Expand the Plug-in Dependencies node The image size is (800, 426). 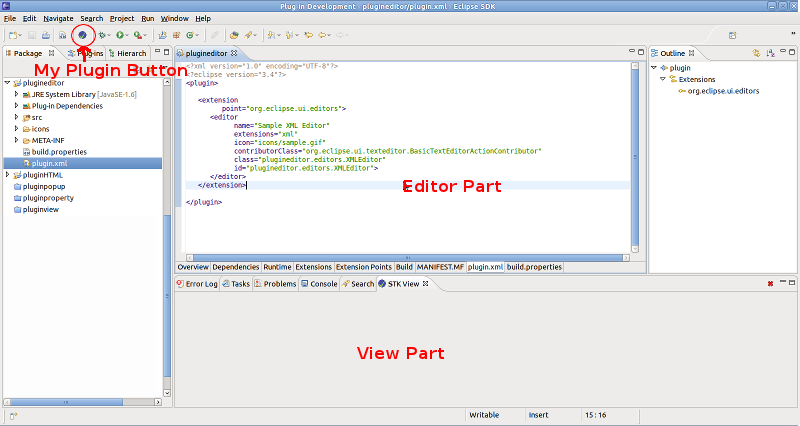tap(16, 106)
